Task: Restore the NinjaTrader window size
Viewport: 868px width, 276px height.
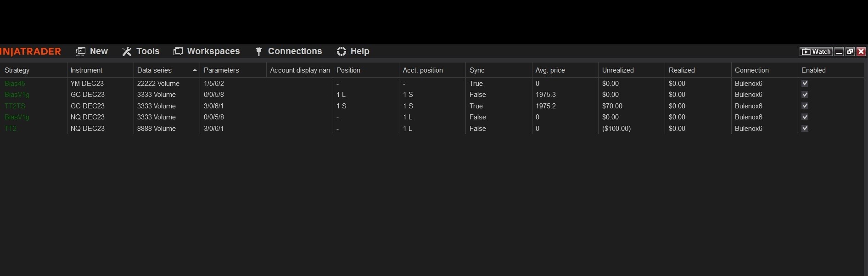Action: 850,51
